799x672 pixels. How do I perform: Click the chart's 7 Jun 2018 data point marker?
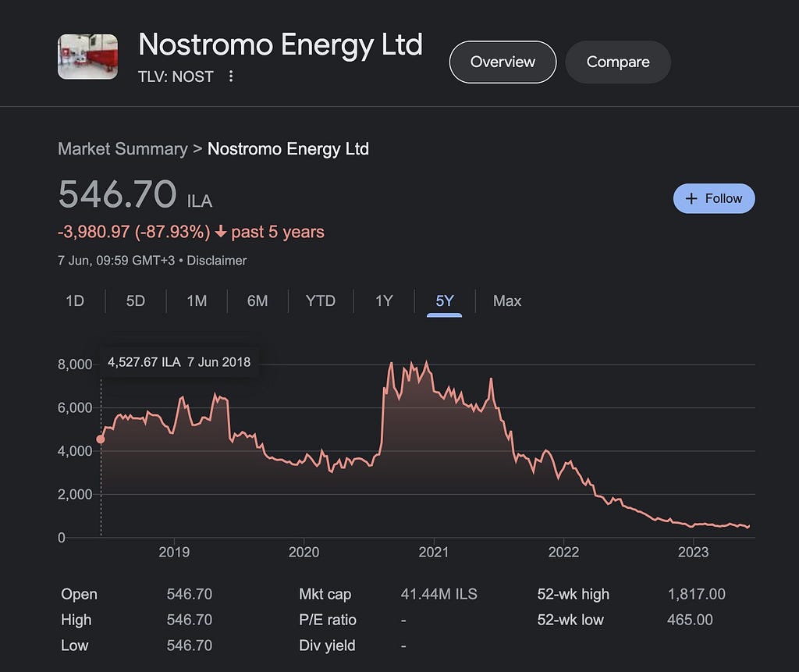[101, 439]
